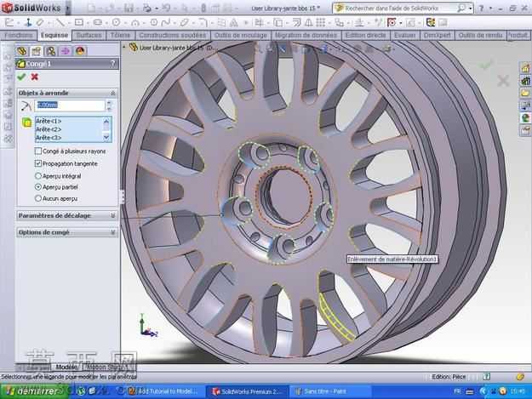This screenshot has width=532, height=399.
Task: Open the PropertyManager tab icon
Action: 37,51
